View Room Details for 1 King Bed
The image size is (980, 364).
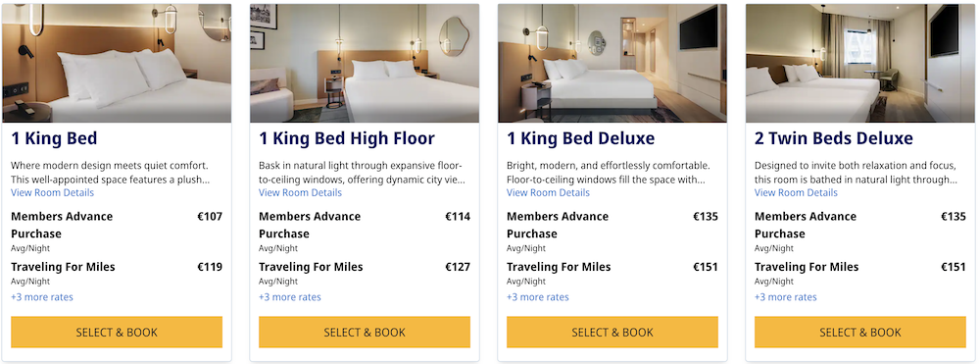(53, 192)
